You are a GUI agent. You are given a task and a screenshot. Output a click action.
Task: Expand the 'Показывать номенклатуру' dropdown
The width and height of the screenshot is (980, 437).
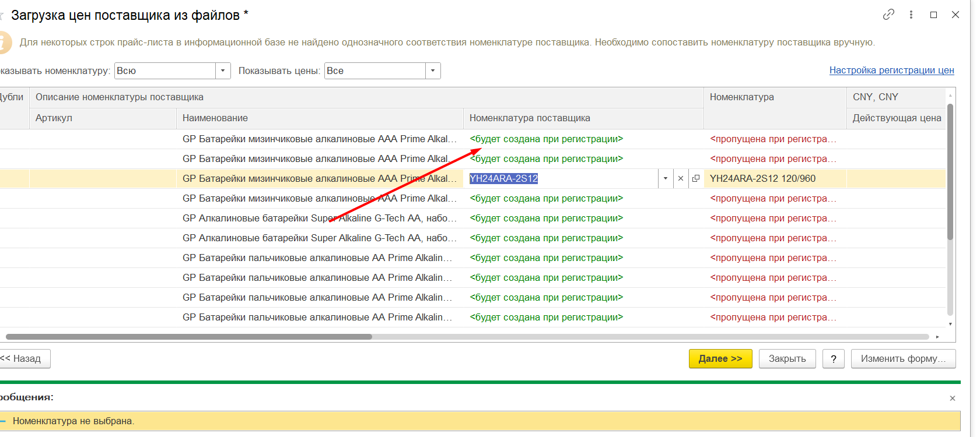(223, 71)
